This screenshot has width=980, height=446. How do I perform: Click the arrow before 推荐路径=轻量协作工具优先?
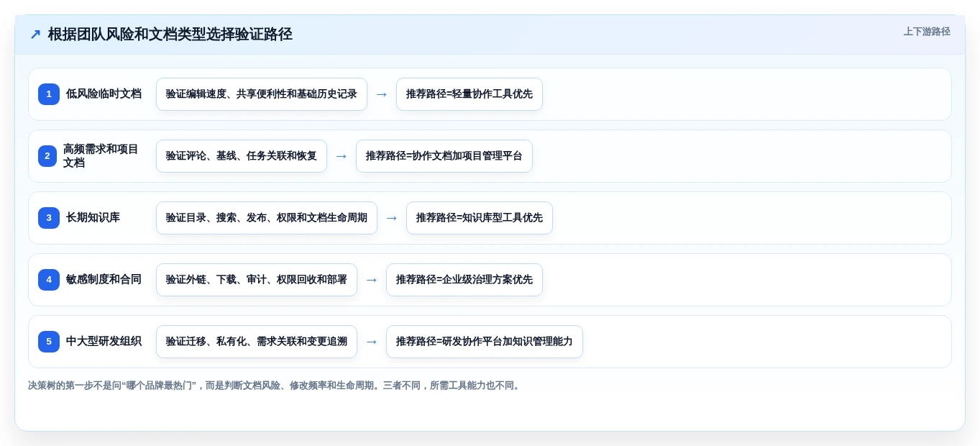[382, 94]
